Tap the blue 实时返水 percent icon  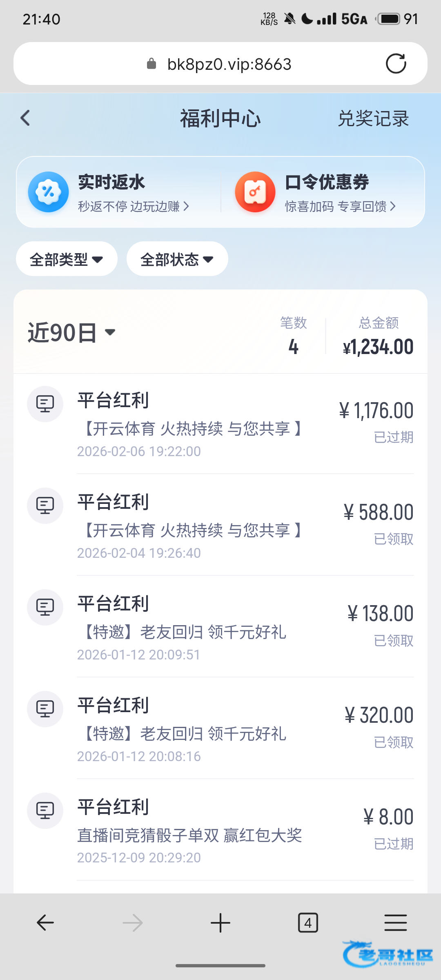[48, 192]
